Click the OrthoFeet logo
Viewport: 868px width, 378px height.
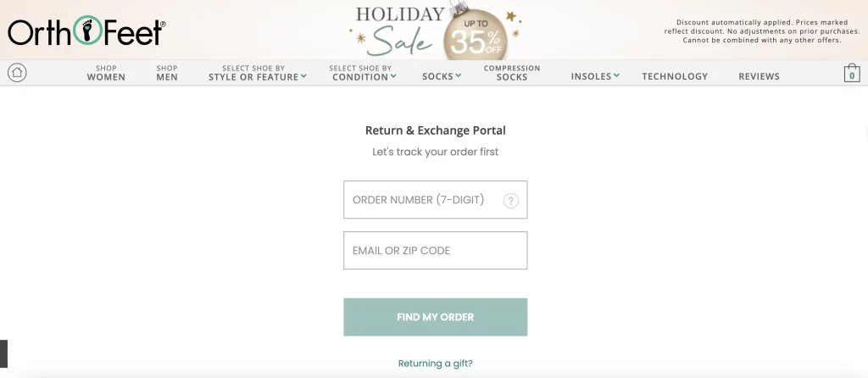click(86, 31)
